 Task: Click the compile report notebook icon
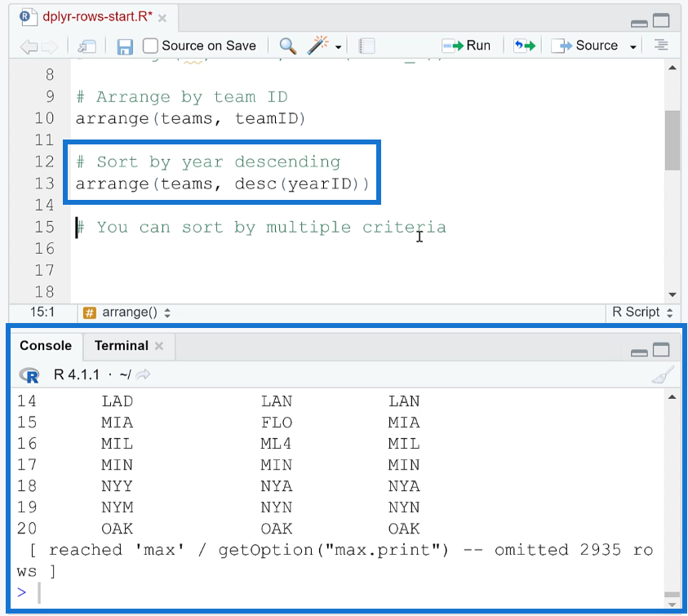pos(366,46)
